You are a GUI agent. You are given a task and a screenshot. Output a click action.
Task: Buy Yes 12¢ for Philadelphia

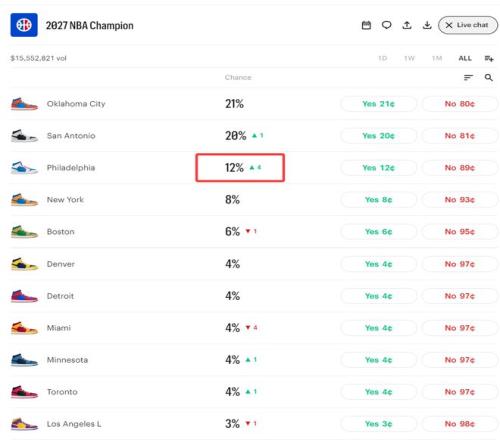(378, 168)
